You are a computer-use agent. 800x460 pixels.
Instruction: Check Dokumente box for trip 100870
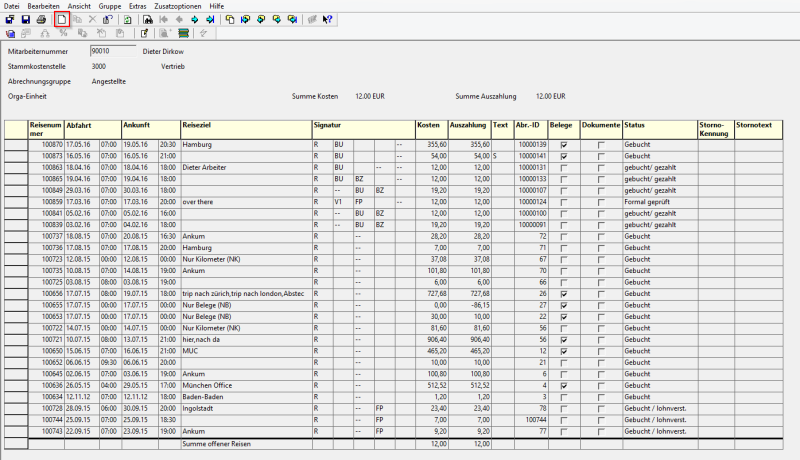pos(601,145)
